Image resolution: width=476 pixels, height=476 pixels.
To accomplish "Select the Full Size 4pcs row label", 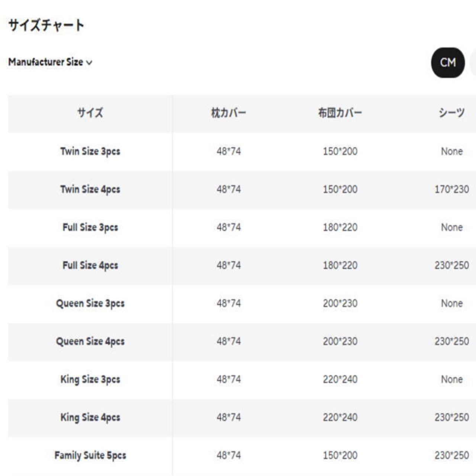I will [x=90, y=265].
